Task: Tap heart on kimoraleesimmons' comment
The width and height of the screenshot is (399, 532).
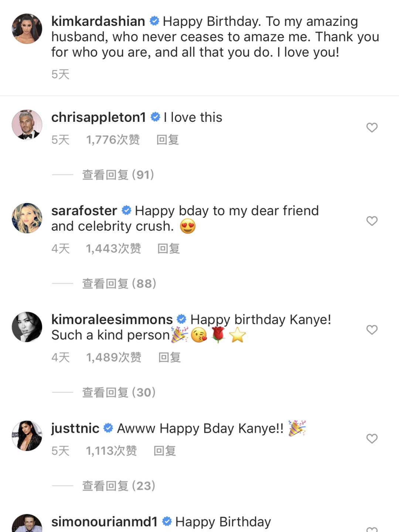Action: pos(372,330)
